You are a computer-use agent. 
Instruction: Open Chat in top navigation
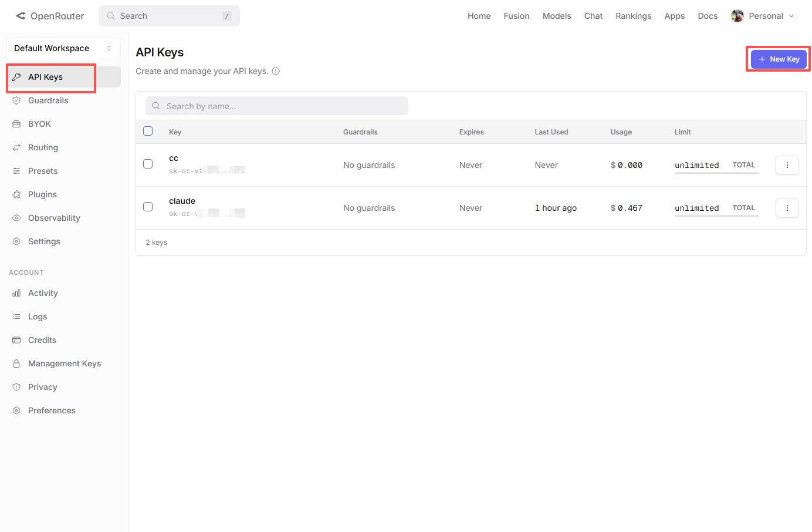point(593,16)
